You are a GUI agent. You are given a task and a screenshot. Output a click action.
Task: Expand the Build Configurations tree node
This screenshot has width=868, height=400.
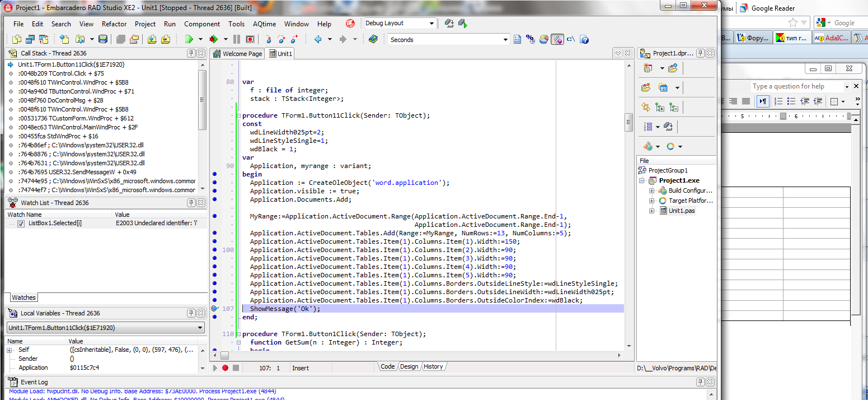[x=651, y=190]
